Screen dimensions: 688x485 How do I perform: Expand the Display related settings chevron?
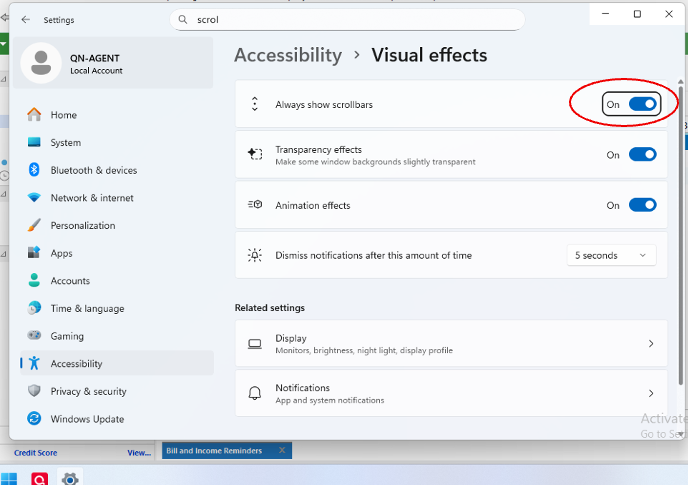(x=651, y=344)
